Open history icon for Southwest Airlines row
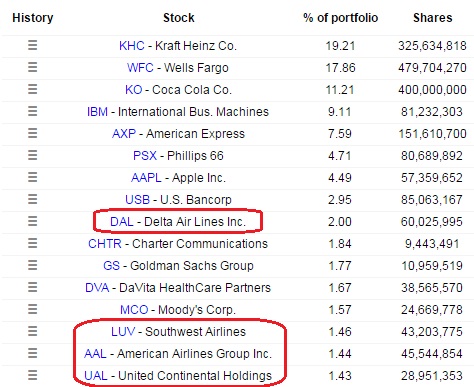 click(32, 331)
